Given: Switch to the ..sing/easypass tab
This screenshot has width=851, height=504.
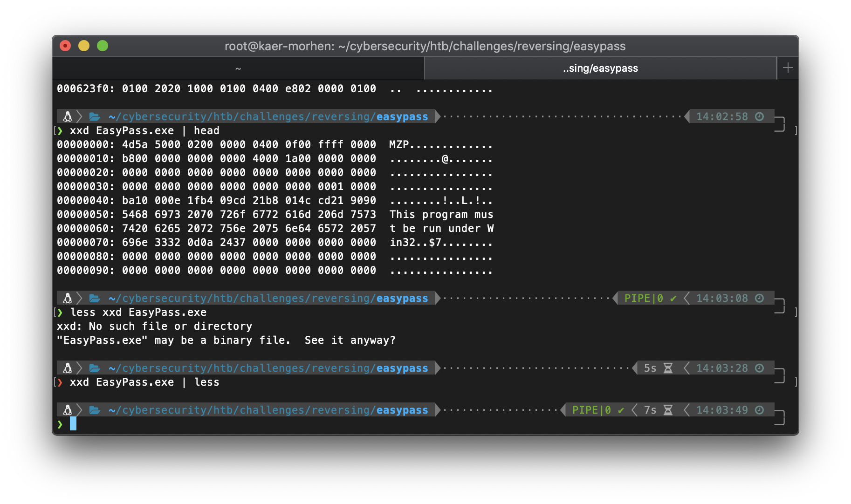Looking at the screenshot, I should pos(600,68).
